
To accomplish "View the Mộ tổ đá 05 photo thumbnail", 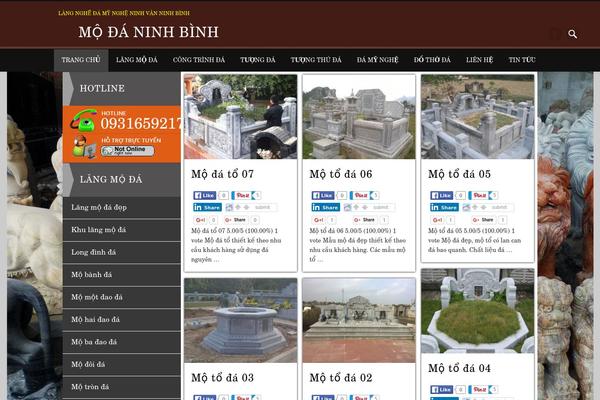I will tap(478, 117).
